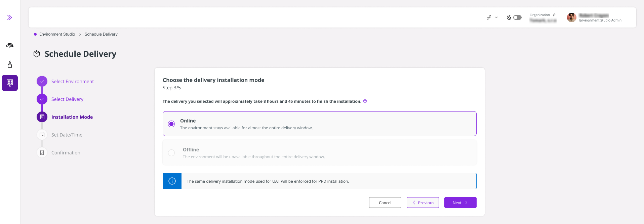644x224 pixels.
Task: Click the blue info icon in notice banner
Action: (x=172, y=181)
